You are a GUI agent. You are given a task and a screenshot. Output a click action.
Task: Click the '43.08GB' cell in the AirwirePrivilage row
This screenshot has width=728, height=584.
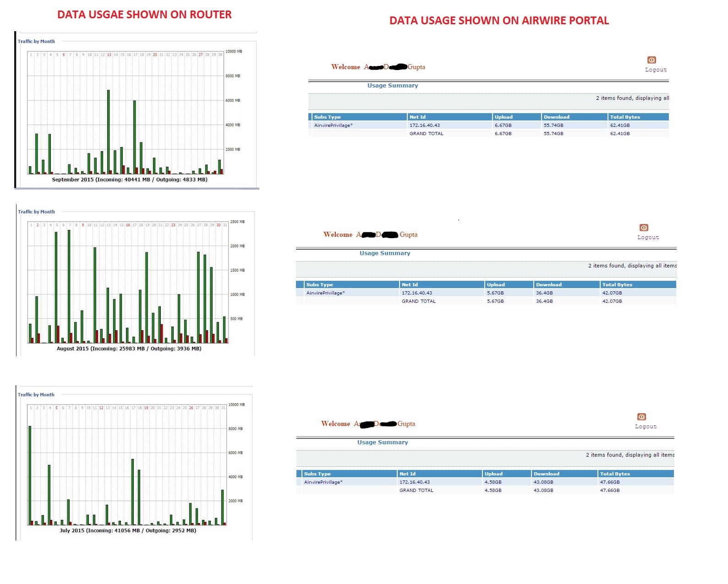[543, 482]
